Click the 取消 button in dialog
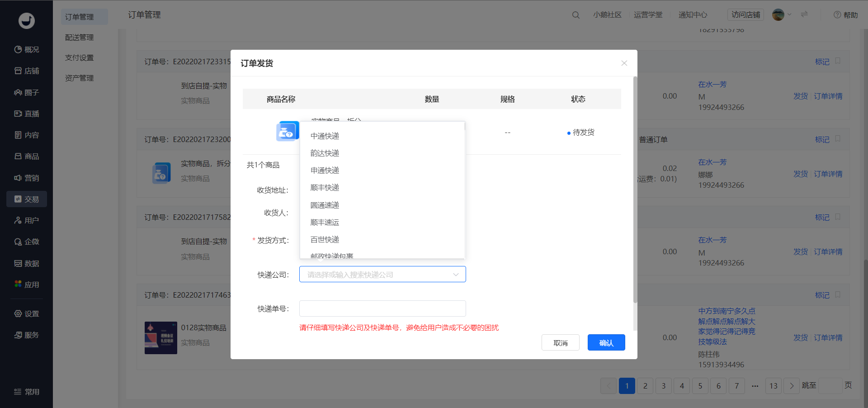 coord(561,343)
